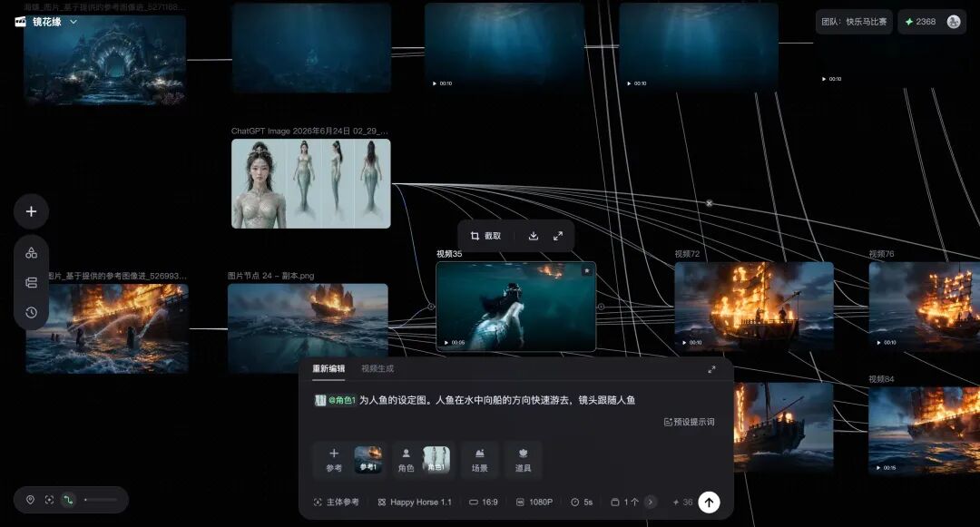The height and width of the screenshot is (527, 980).
Task: Open the 1080P resolution dropdown
Action: click(534, 502)
